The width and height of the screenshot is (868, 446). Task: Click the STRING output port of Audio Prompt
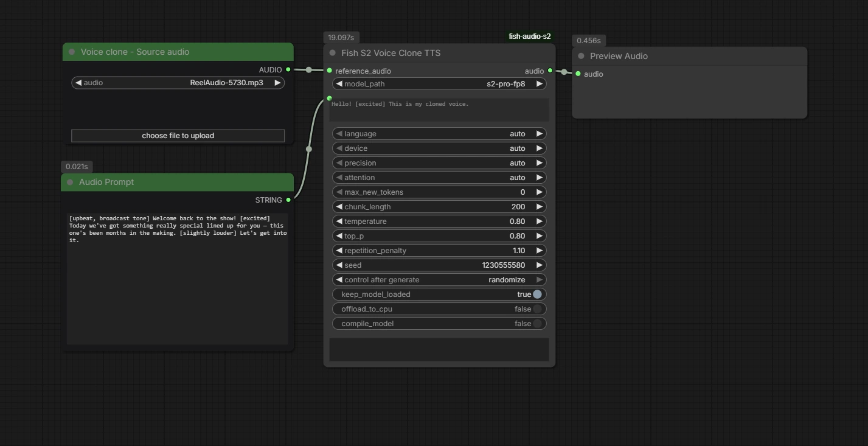click(x=288, y=200)
